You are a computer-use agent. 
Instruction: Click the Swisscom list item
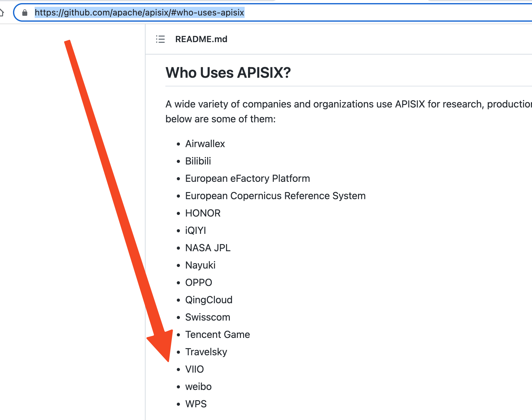(207, 317)
